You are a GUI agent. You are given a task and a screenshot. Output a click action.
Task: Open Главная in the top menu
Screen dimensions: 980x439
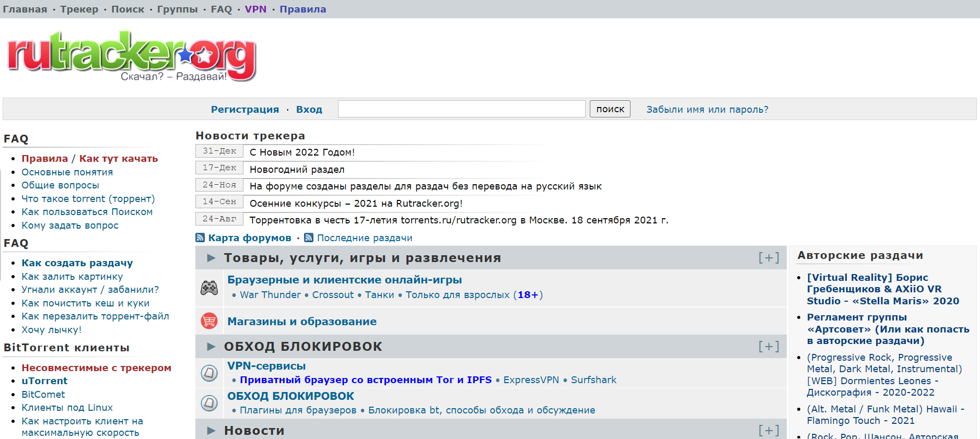pos(25,9)
